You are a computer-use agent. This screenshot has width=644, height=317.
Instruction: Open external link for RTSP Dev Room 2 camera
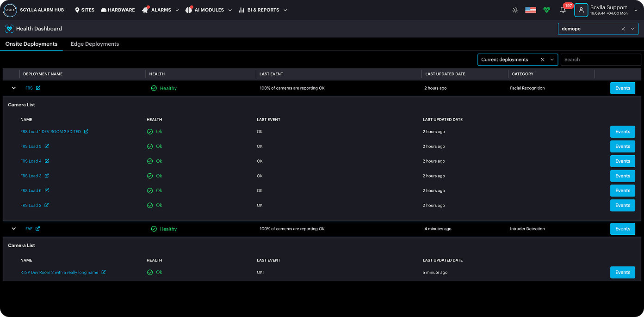pos(104,272)
